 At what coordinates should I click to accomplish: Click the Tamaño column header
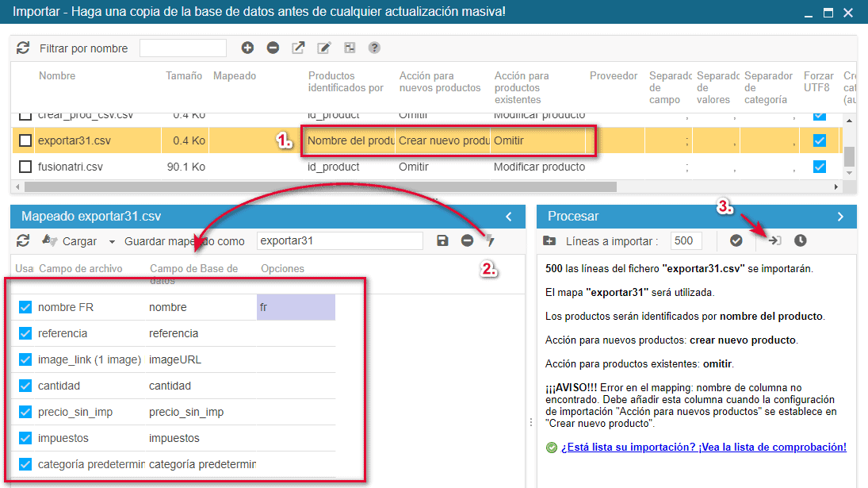(184, 76)
